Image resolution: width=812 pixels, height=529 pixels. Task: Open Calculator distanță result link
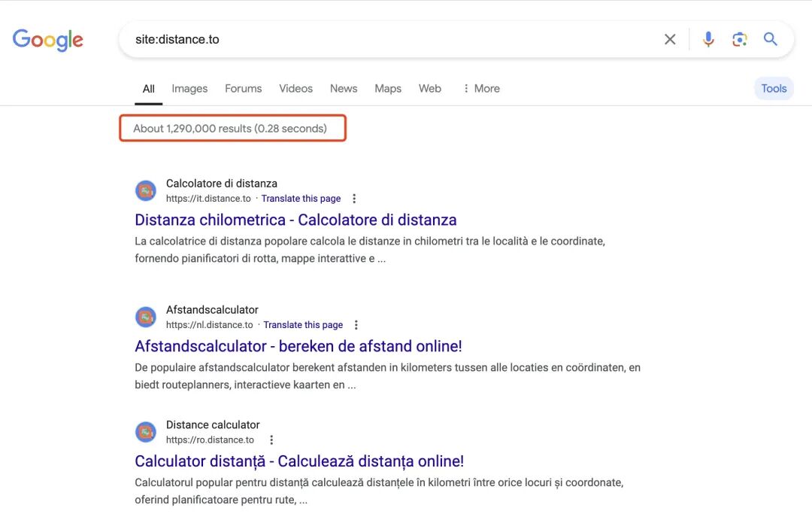299,461
